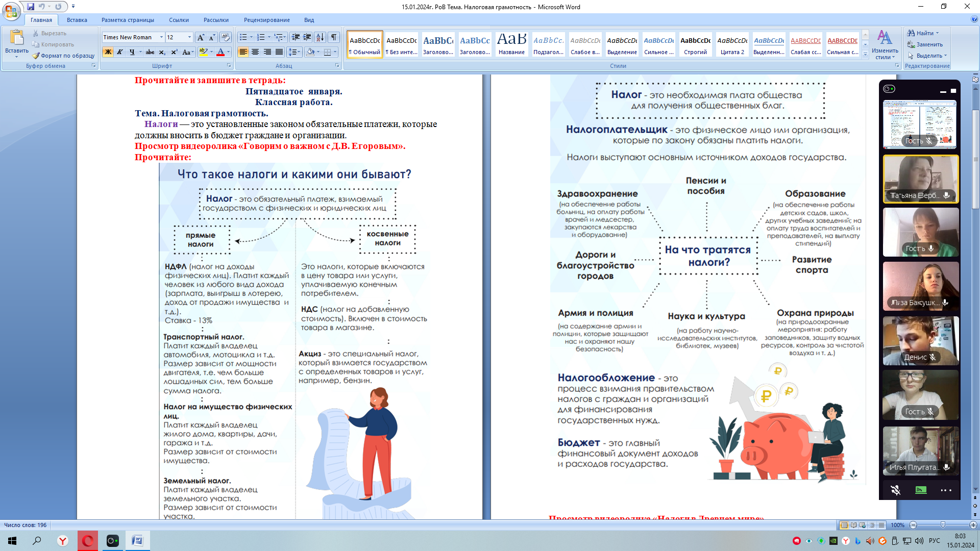
Task: Open Windows search from taskbar
Action: [x=37, y=541]
